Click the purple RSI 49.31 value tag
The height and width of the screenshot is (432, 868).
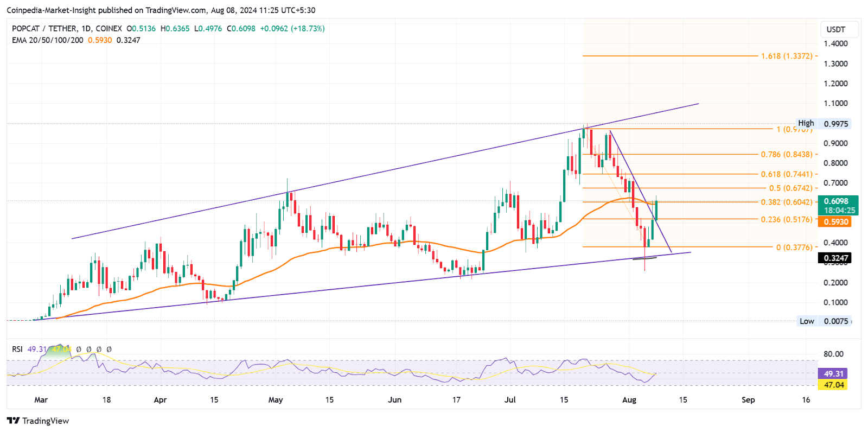pyautogui.click(x=833, y=373)
